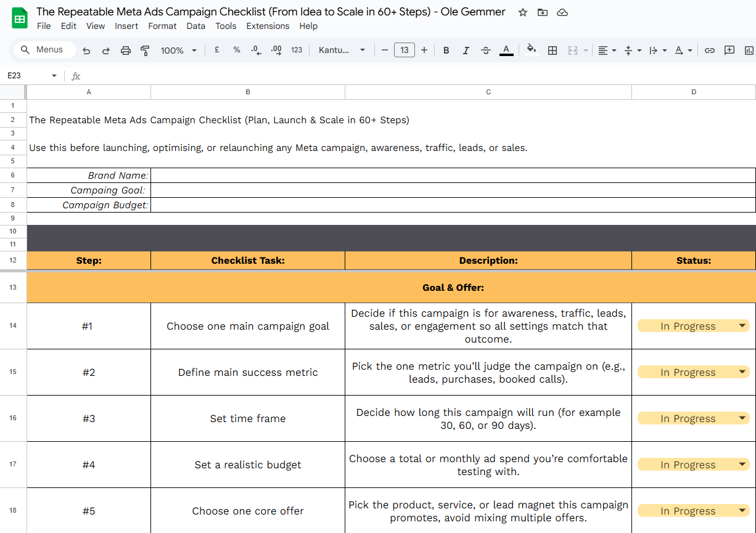The height and width of the screenshot is (533, 756).
Task: Toggle strikethrough formatting
Action: click(486, 51)
